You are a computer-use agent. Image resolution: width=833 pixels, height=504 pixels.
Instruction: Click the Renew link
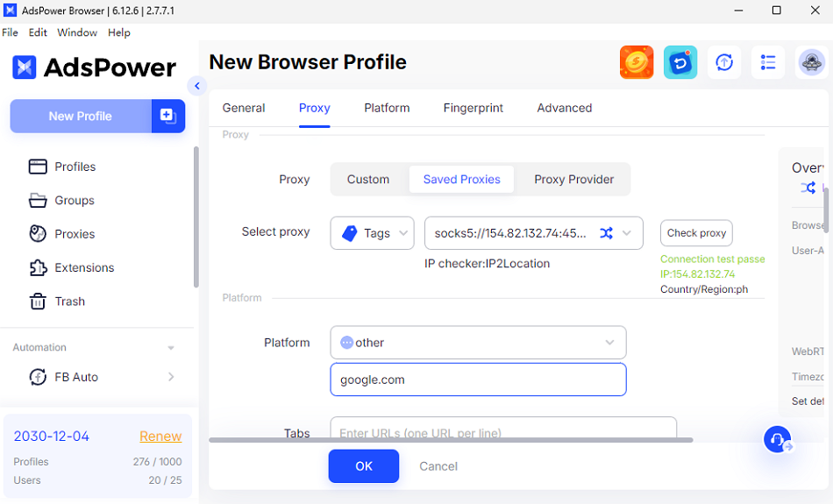pyautogui.click(x=160, y=436)
